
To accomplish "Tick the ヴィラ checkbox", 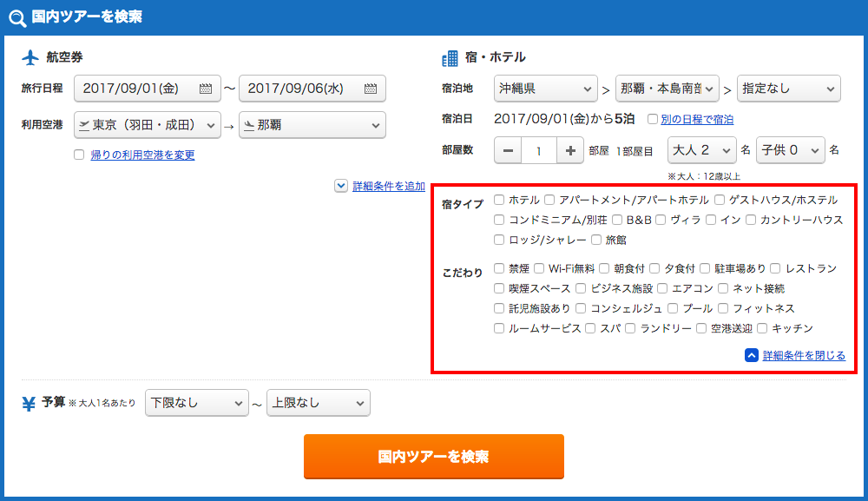I will 661,220.
